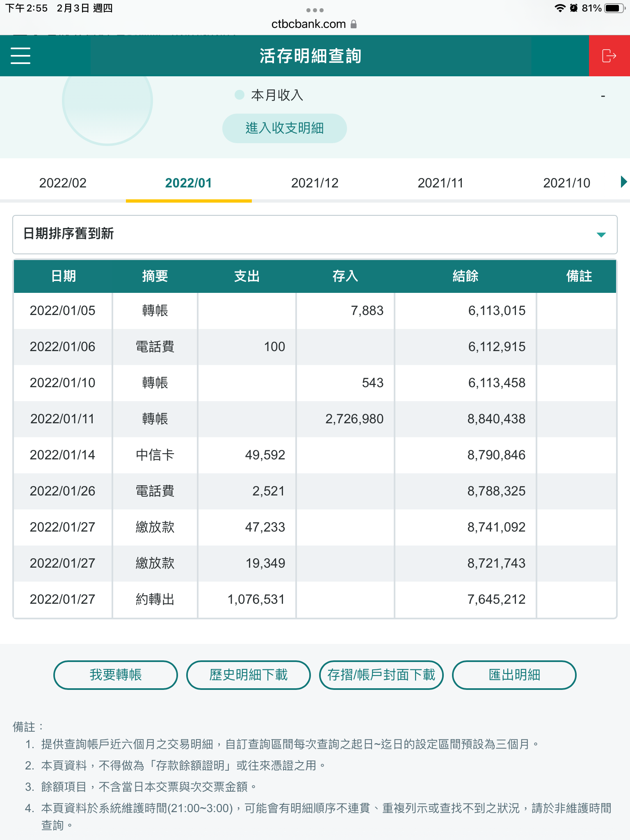
Task: Tap the three-dot multitasking icon
Action: click(315, 10)
